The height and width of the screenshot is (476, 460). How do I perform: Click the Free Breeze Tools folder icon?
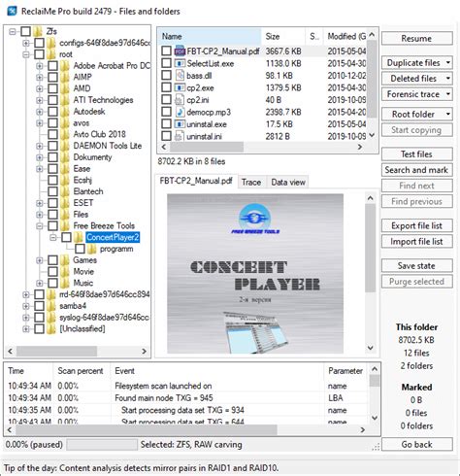[x=65, y=225]
